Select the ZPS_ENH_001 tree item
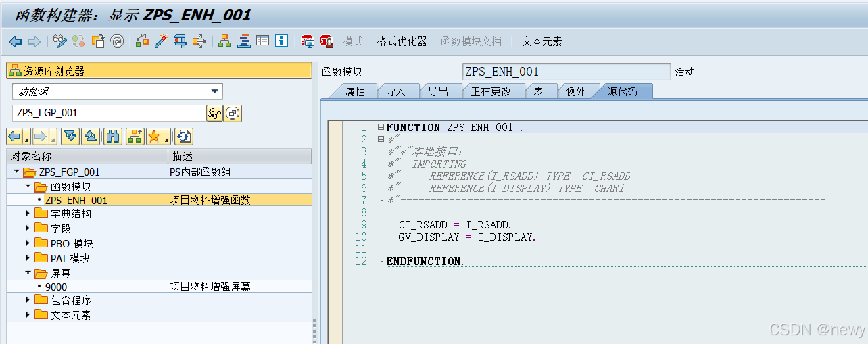Image resolution: width=868 pixels, height=344 pixels. [x=76, y=200]
